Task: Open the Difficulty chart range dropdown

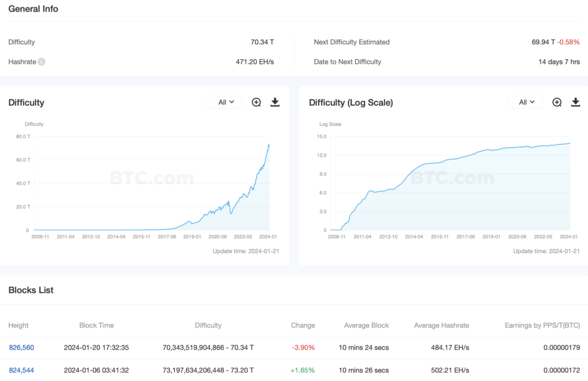Action: (x=226, y=102)
